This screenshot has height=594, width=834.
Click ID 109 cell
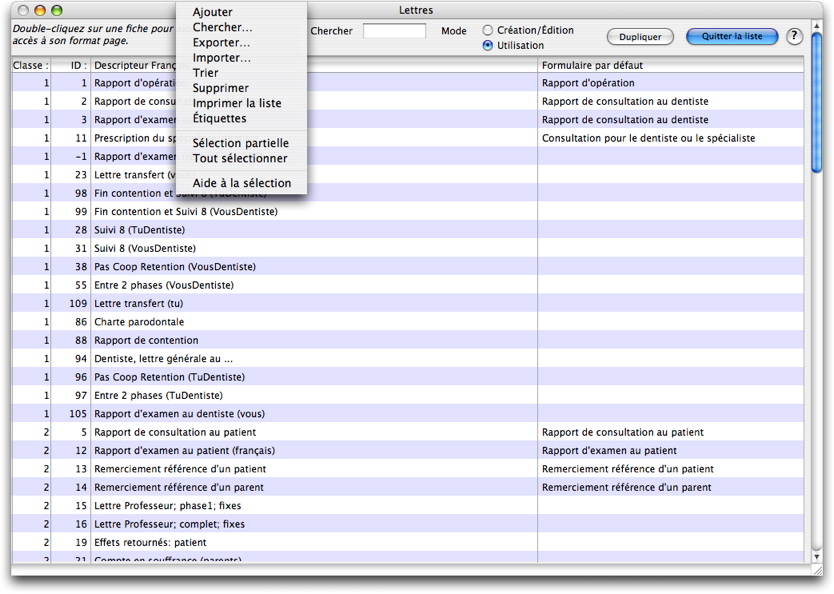point(78,304)
